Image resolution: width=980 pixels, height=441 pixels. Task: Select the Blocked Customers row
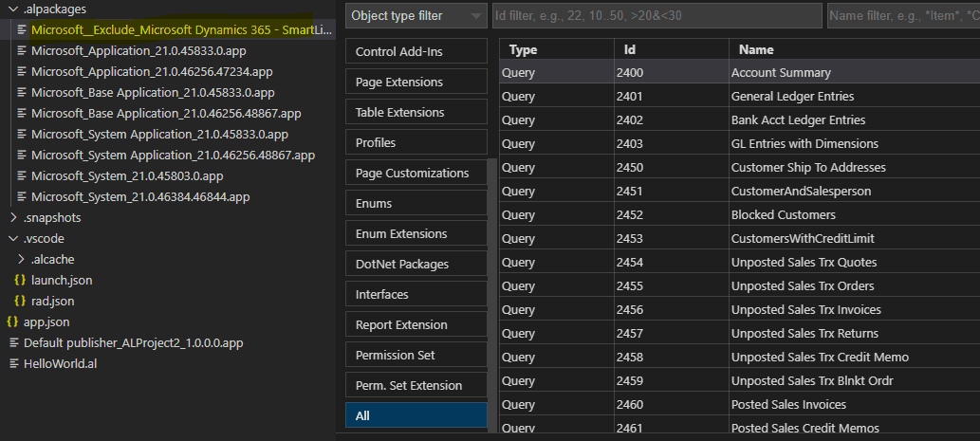tap(739, 215)
